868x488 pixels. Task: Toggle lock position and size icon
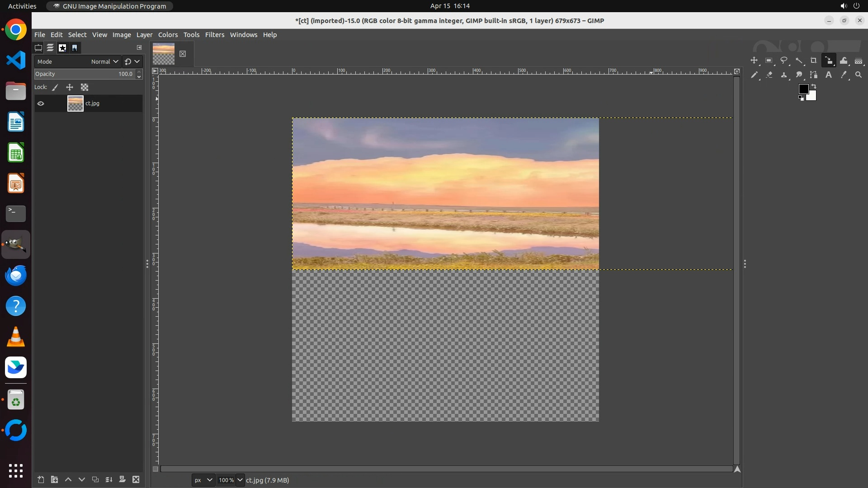click(x=70, y=87)
